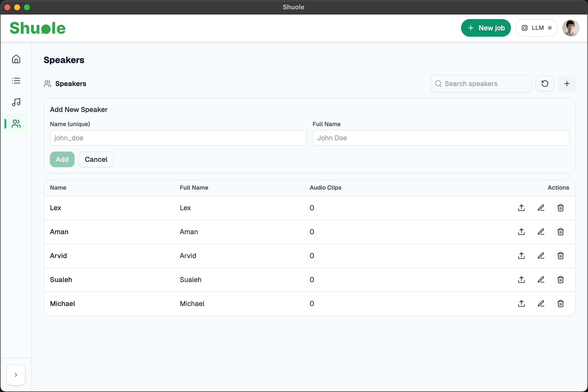Open the profile avatar in the top right
The width and height of the screenshot is (588, 392).
coord(571,28)
